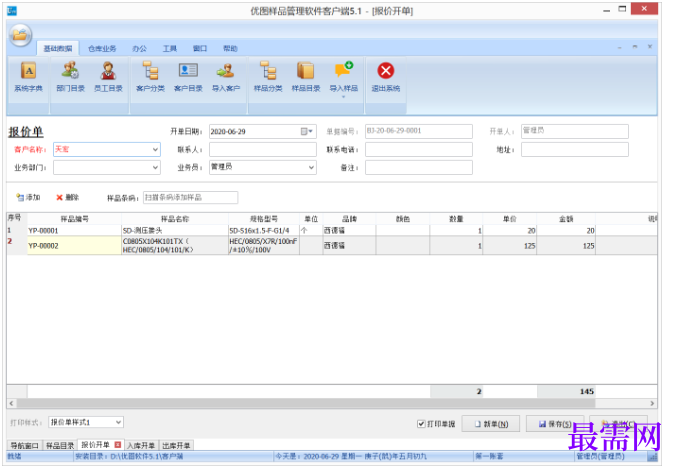680x468 pixels.
Task: Focus the 备注 input field
Action: pyautogui.click(x=419, y=167)
